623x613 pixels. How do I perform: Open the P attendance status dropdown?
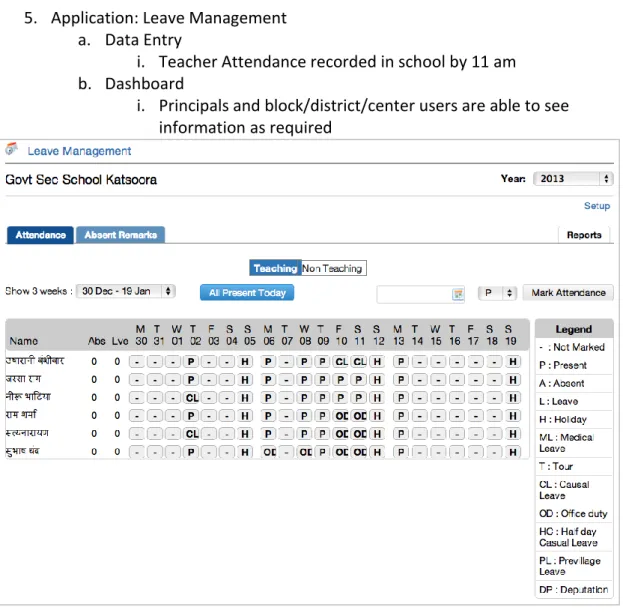point(497,293)
